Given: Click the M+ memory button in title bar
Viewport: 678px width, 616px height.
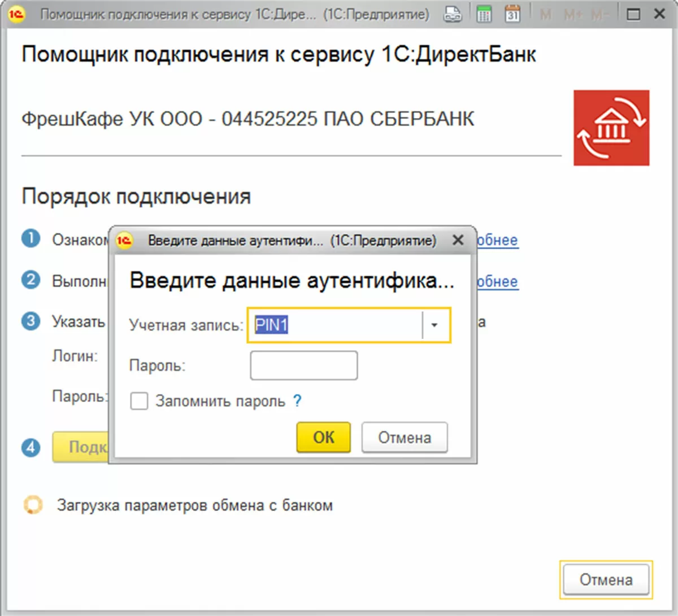Looking at the screenshot, I should pyautogui.click(x=573, y=15).
